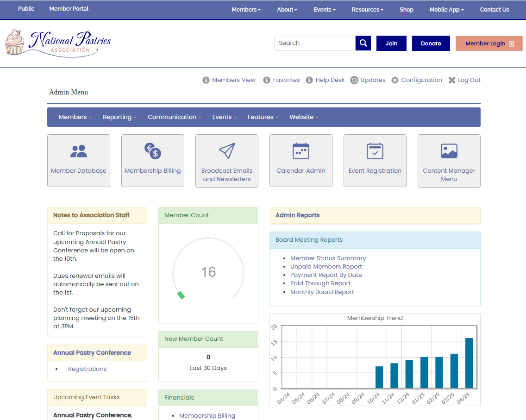Open the Configuration gear icon
The width and height of the screenshot is (526, 420).
[x=395, y=80]
